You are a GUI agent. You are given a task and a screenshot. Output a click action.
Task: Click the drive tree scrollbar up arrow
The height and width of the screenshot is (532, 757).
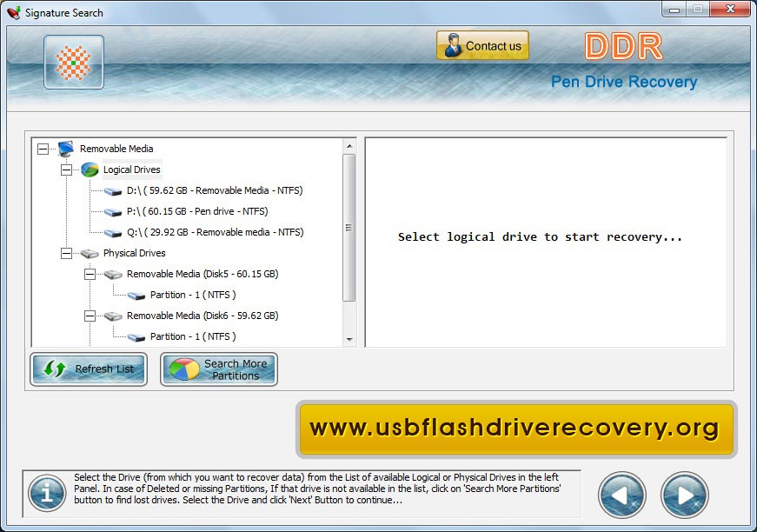[349, 146]
